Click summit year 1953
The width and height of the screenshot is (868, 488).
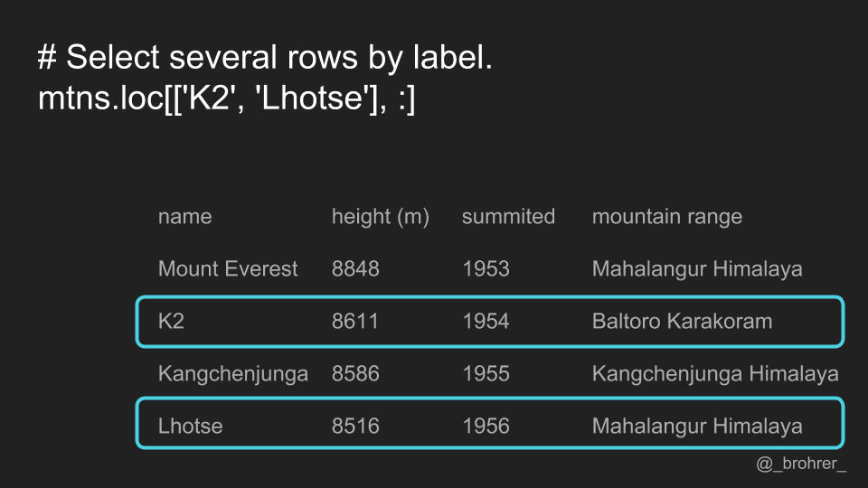point(486,269)
